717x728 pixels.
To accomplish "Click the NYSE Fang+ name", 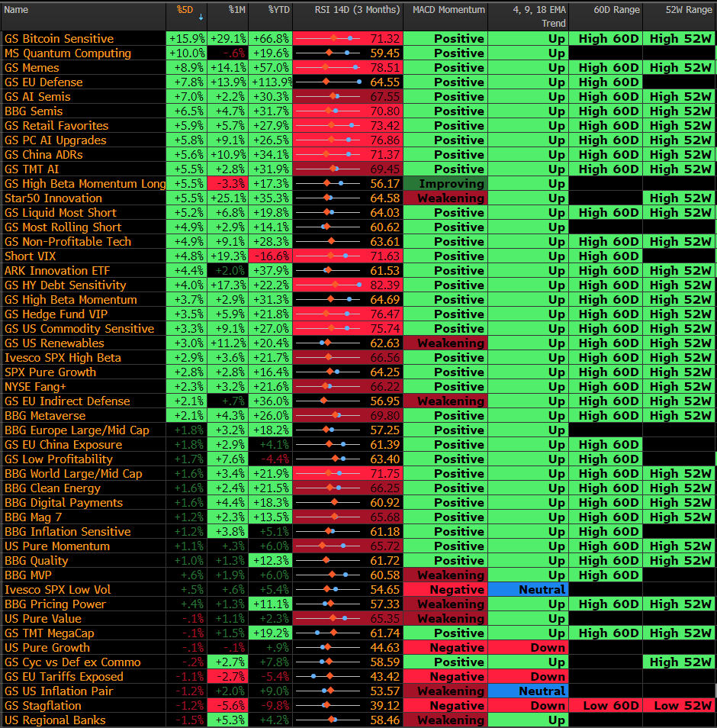I will 35,387.
